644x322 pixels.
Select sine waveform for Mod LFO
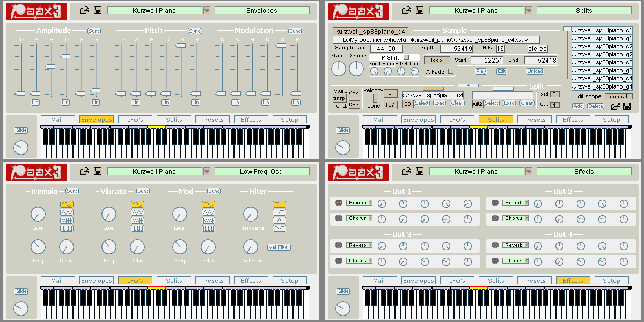pyautogui.click(x=208, y=204)
